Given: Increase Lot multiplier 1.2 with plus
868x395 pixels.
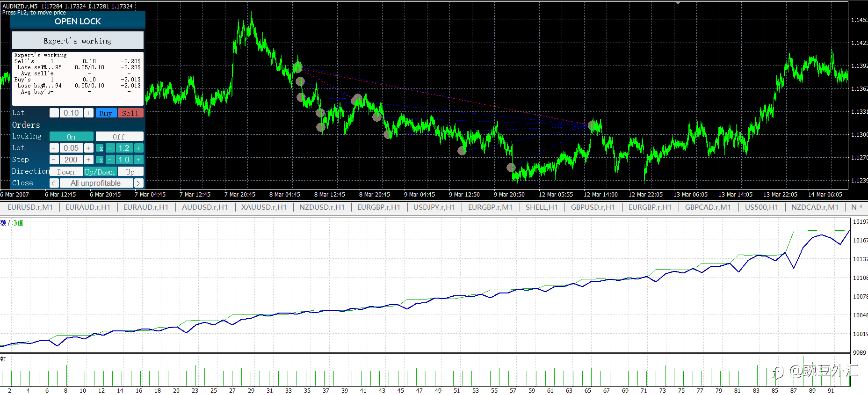Looking at the screenshot, I should [x=138, y=148].
